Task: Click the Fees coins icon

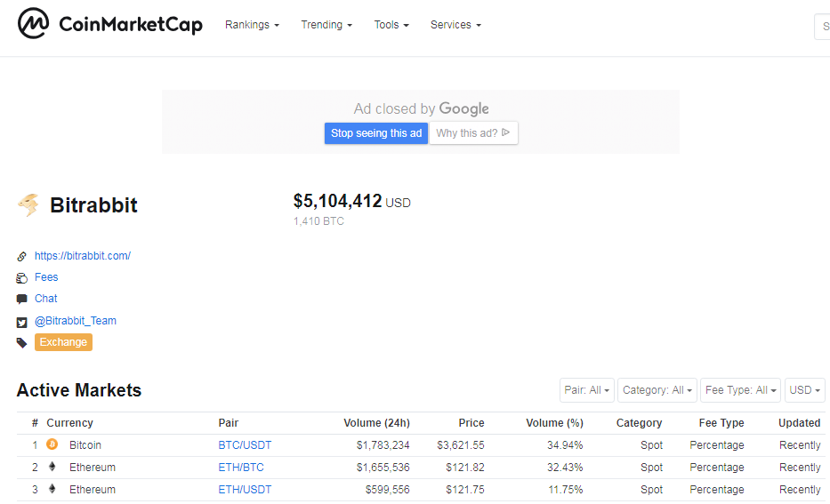Action: point(21,277)
